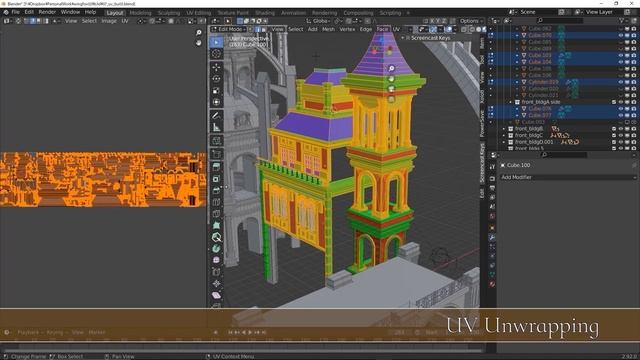Toggle viewport overlays button in header
This screenshot has height=360, width=640.
click(x=449, y=29)
